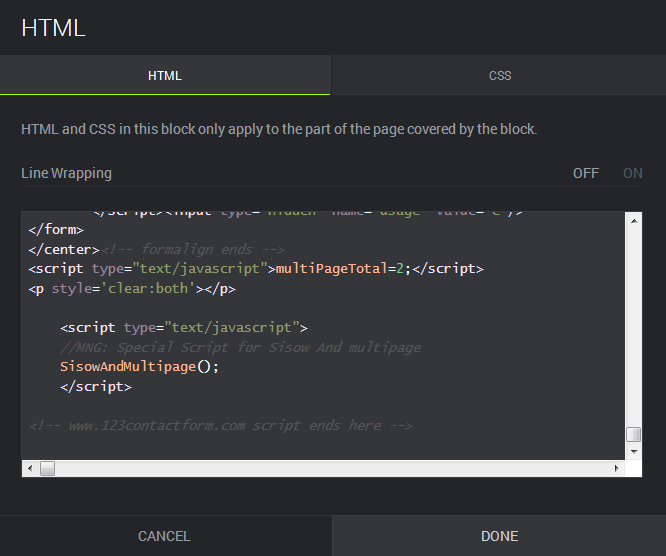The image size is (666, 556).
Task: Click the multiPageTotal=2 script line
Action: [256, 269]
